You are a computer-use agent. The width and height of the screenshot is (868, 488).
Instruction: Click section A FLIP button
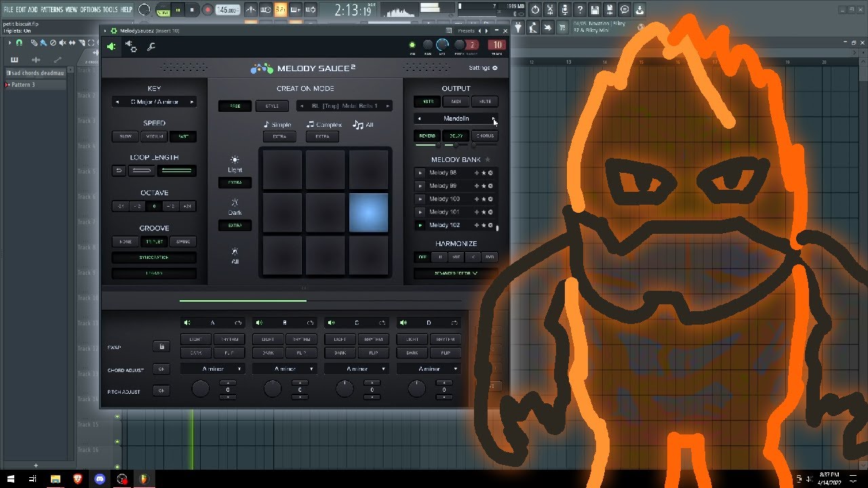point(229,353)
